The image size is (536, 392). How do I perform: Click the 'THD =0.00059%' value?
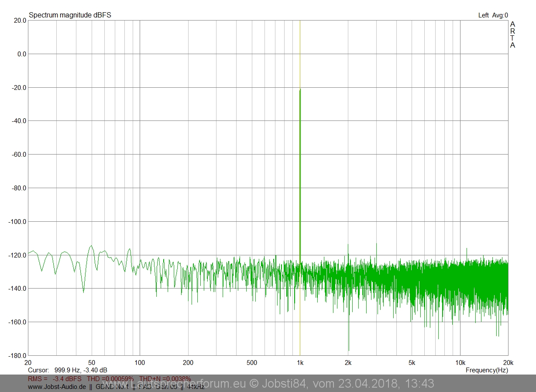point(110,378)
